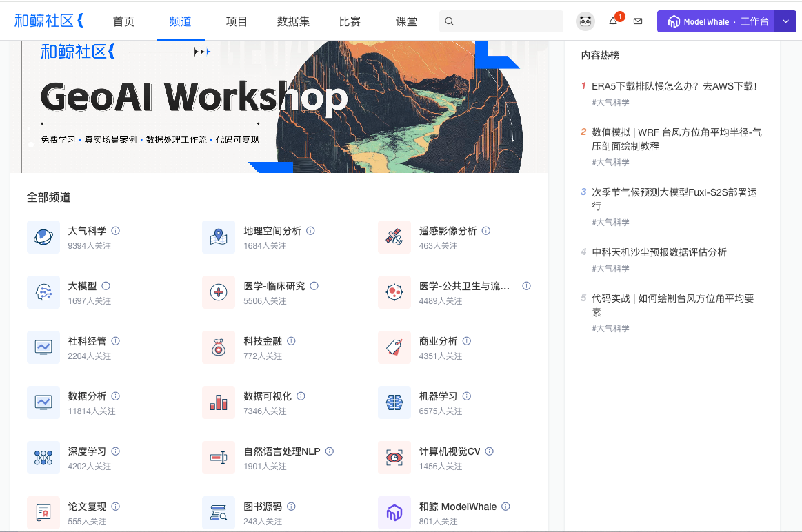The height and width of the screenshot is (532, 802).
Task: Focus the header search field
Action: coord(501,21)
